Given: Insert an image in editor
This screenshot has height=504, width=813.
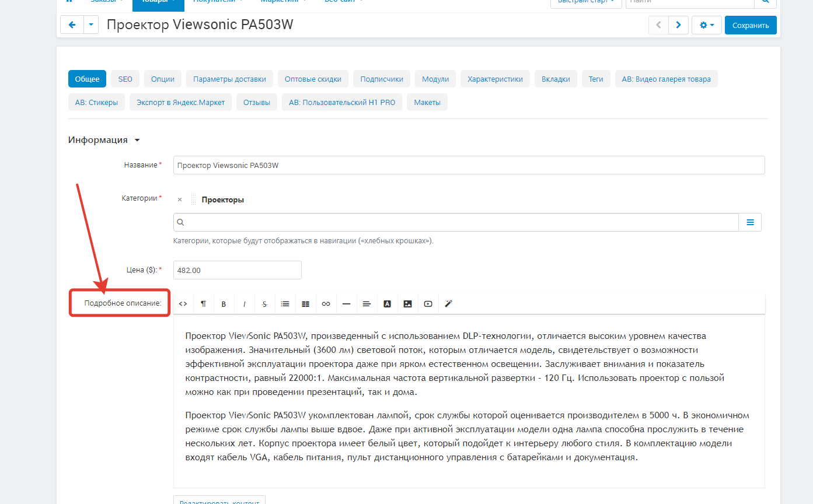Looking at the screenshot, I should [x=408, y=304].
